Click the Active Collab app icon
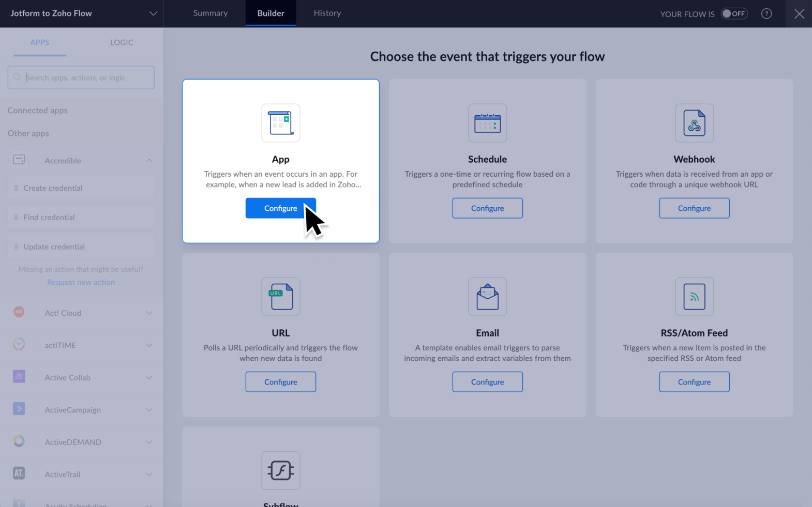Viewport: 812px width, 507px height. [x=19, y=377]
